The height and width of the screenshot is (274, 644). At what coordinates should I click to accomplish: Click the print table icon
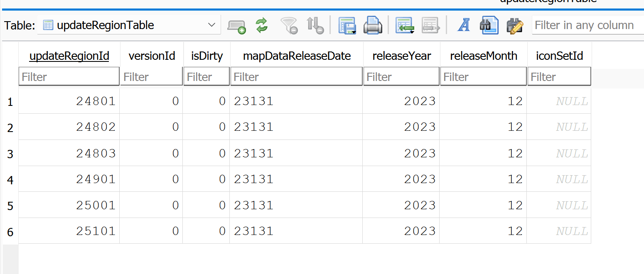(x=373, y=25)
